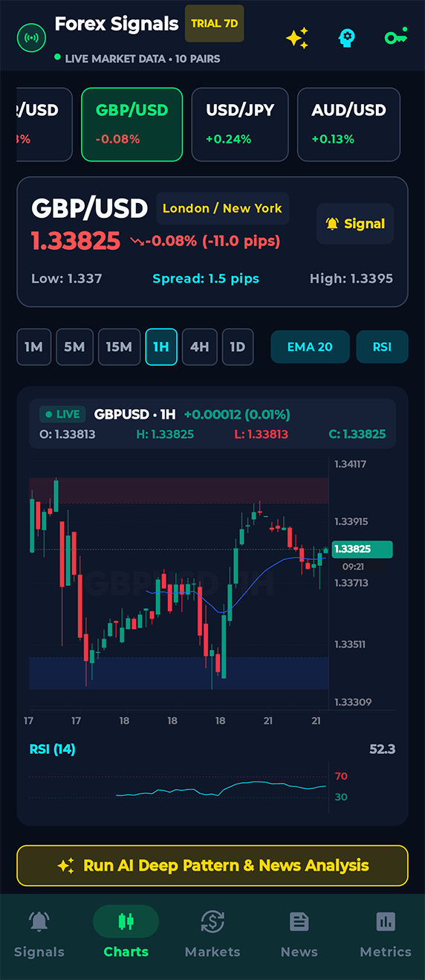Open the Markets tab

click(x=212, y=935)
